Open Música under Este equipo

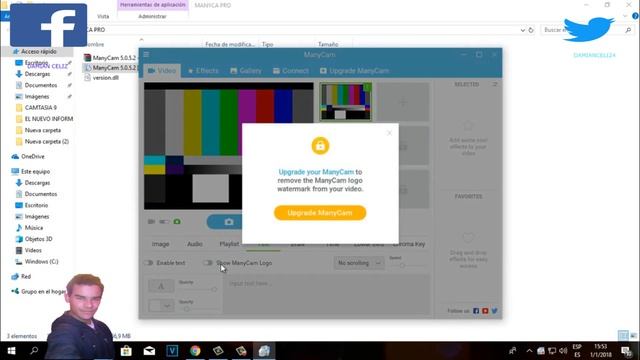[33, 228]
